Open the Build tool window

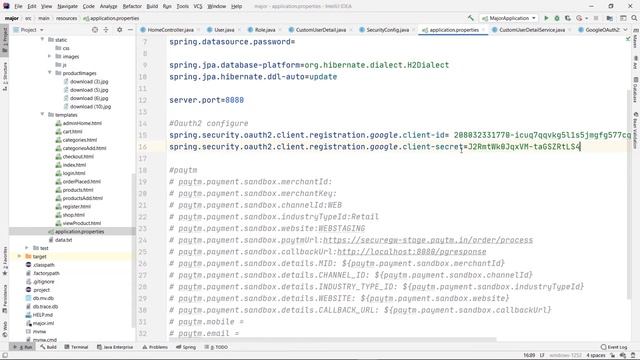pos(49,347)
